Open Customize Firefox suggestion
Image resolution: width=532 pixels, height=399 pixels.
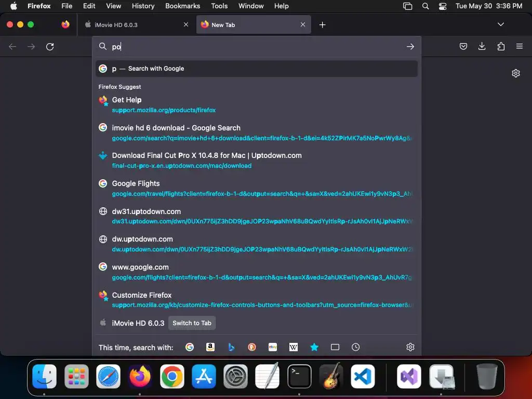coord(257,300)
